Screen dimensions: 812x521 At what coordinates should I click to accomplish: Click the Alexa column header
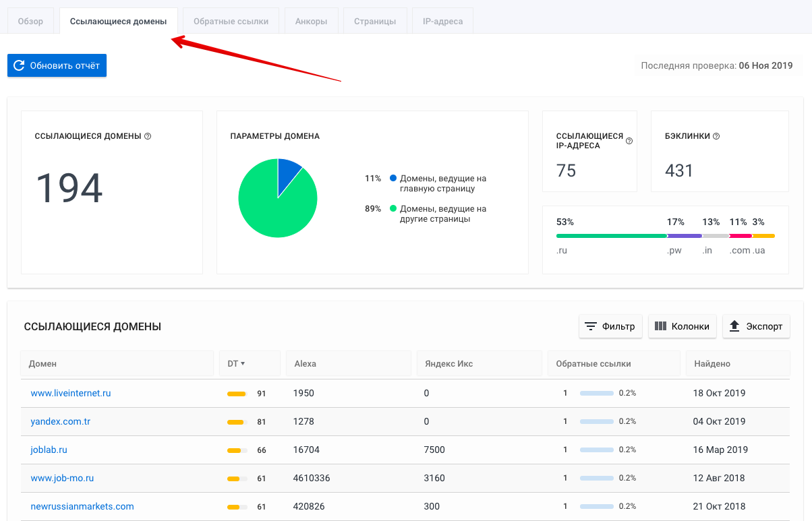click(349, 363)
